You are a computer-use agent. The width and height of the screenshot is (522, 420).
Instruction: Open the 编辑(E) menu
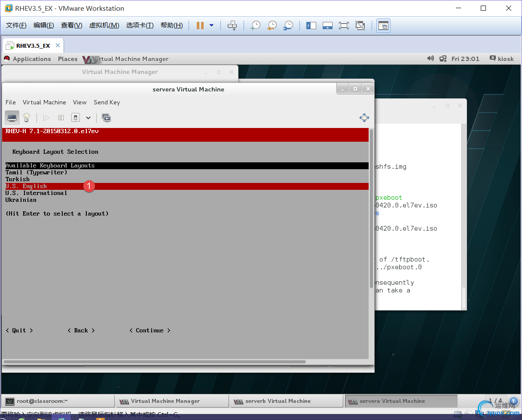coord(44,25)
